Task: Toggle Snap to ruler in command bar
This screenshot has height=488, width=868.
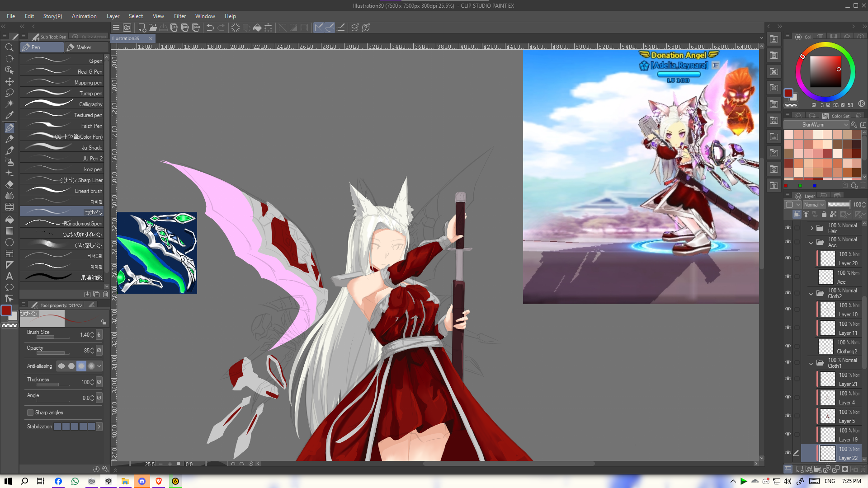Action: 319,28
